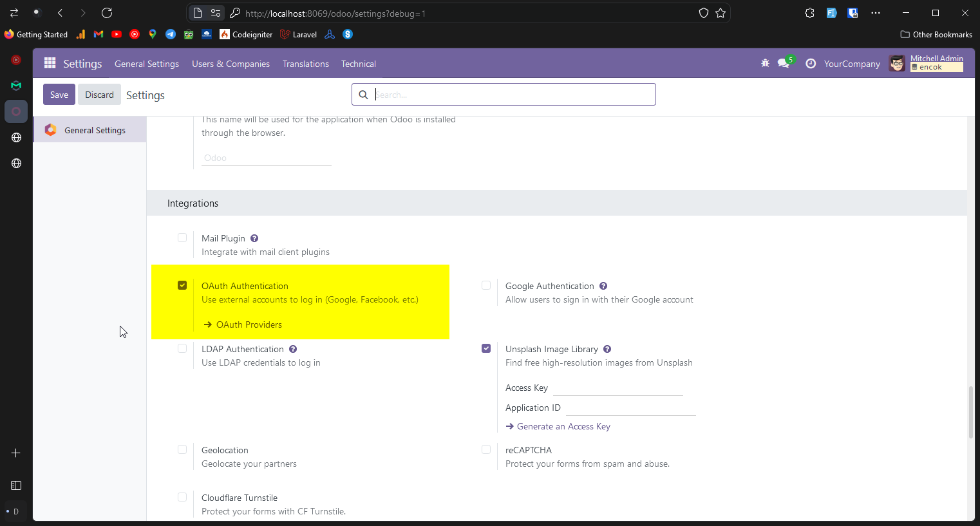Bookmark this page with the star icon
980x526 pixels.
coord(721,13)
